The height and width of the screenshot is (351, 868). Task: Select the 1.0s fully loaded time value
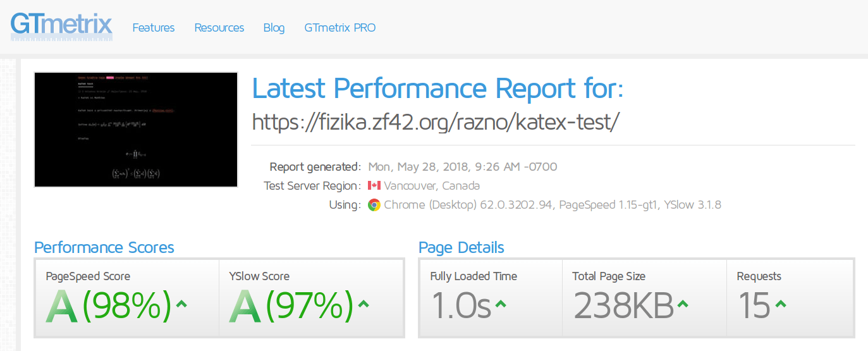pos(462,306)
